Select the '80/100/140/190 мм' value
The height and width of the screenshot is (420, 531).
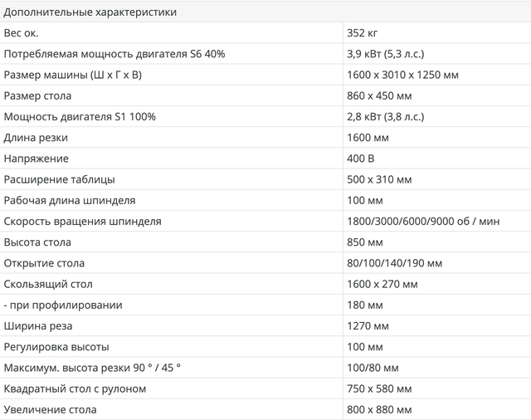[x=395, y=263]
